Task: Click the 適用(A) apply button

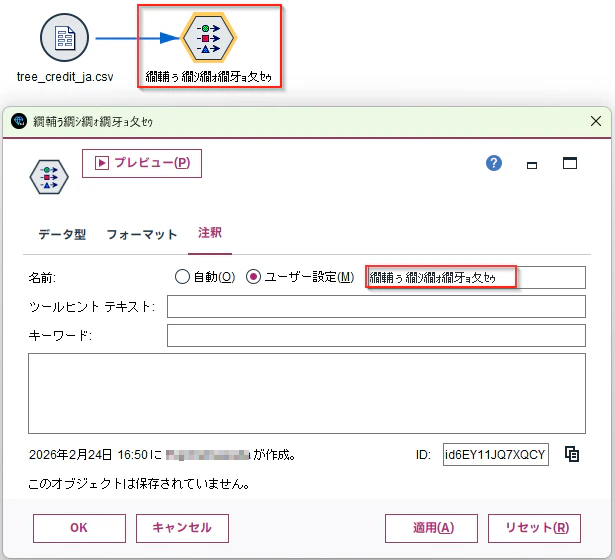Action: [x=431, y=528]
